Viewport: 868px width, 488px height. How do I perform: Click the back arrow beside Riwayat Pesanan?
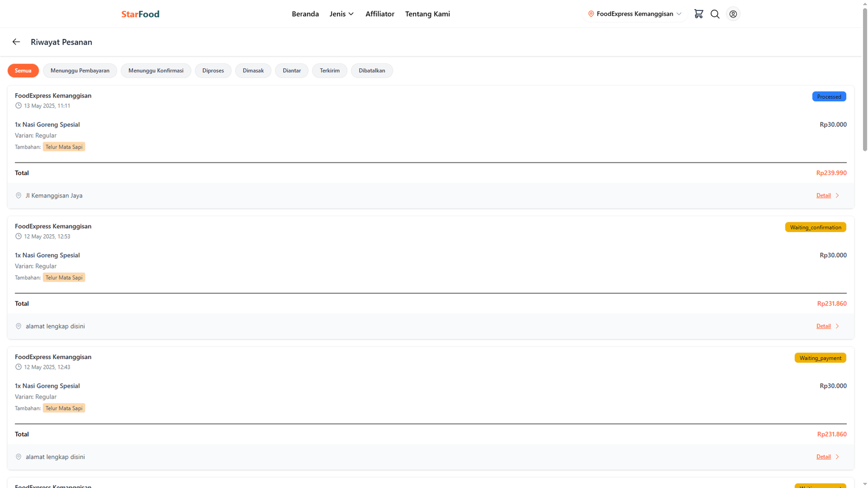pyautogui.click(x=16, y=42)
